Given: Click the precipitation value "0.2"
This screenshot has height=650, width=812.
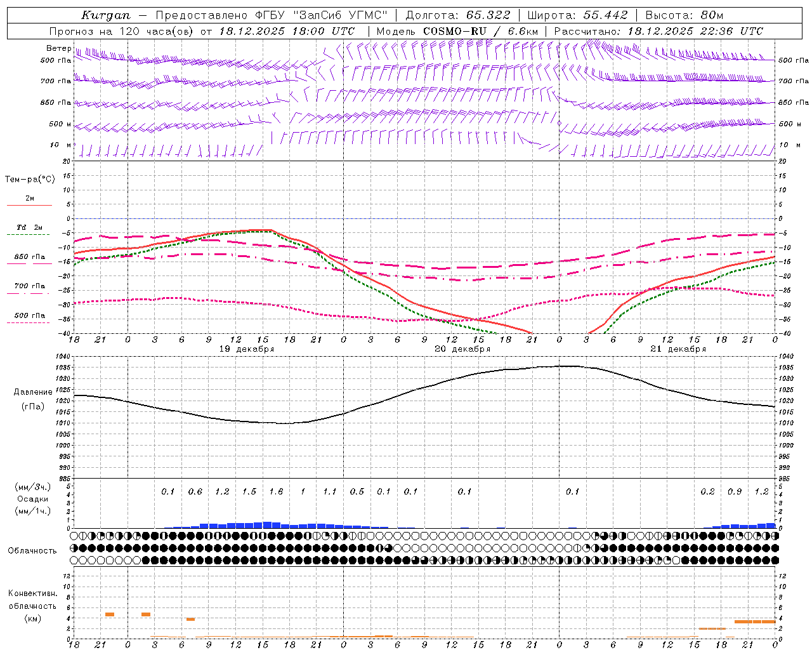Looking at the screenshot, I should click(707, 492).
